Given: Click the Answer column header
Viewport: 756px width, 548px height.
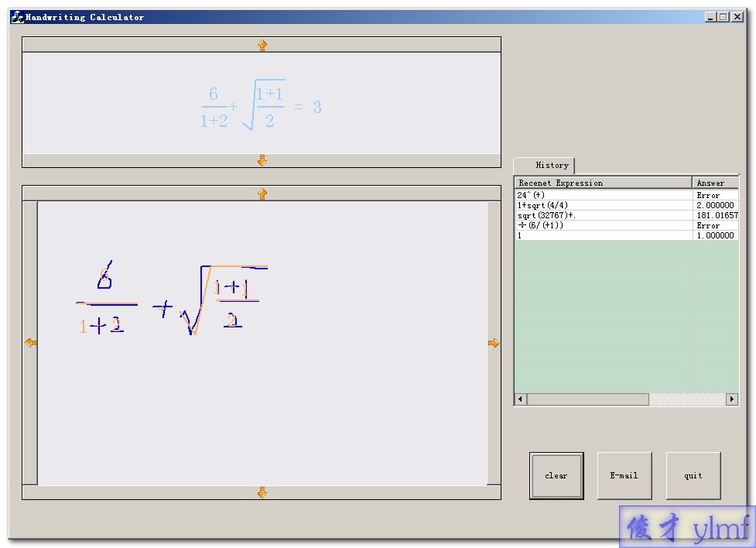Looking at the screenshot, I should 716,183.
